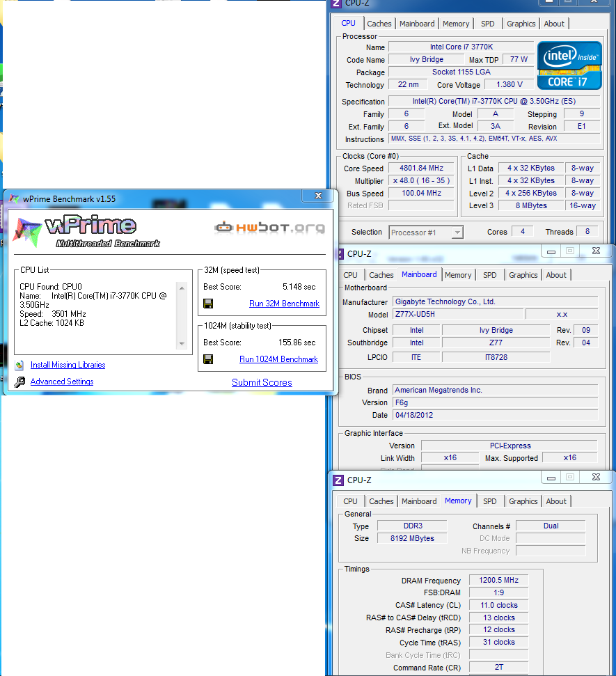Close the wPrime Benchmark window
Viewport: 616px width, 676px height.
click(x=318, y=196)
